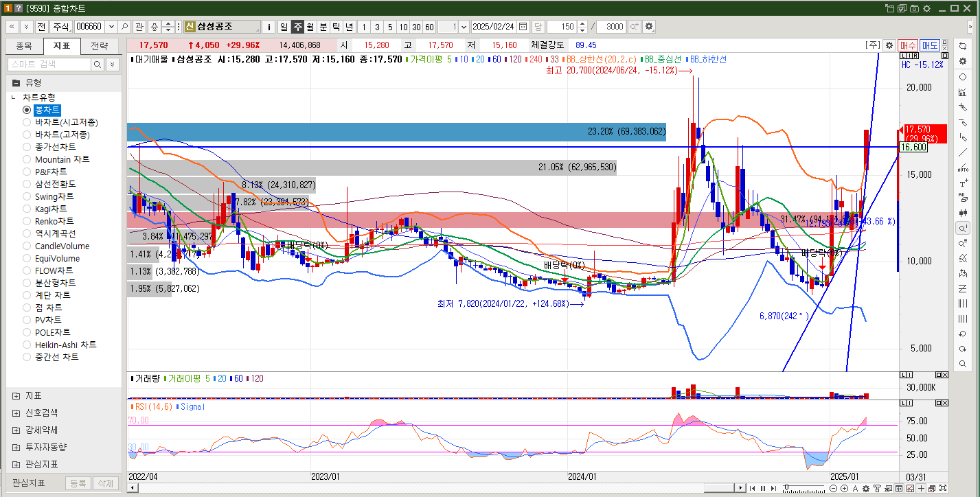This screenshot has height=497, width=980.
Task: Expand the 신호검색 section
Action: click(16, 413)
